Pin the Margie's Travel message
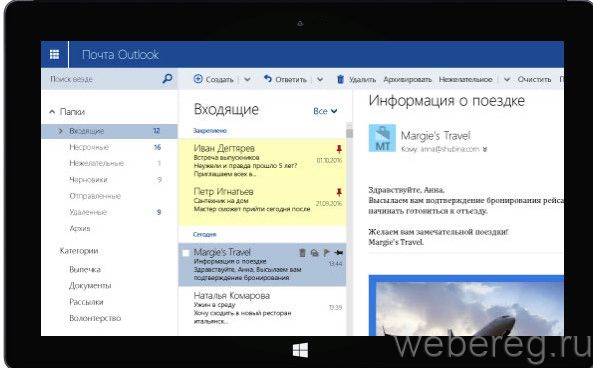This screenshot has height=368, width=593. click(x=338, y=253)
